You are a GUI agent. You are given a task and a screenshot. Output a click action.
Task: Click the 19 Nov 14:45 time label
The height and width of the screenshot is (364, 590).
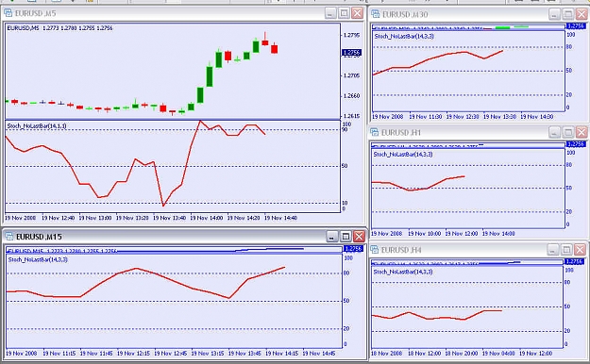click(319, 353)
